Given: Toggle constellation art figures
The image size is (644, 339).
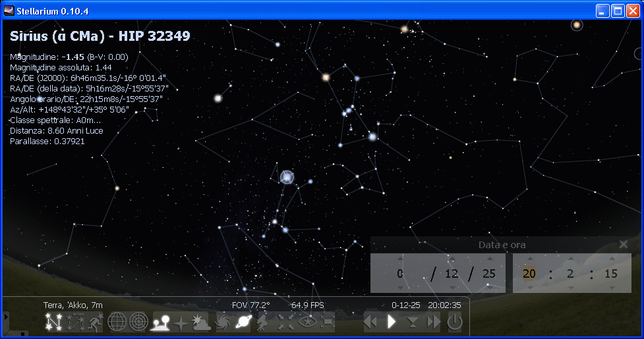Looking at the screenshot, I should [94, 322].
